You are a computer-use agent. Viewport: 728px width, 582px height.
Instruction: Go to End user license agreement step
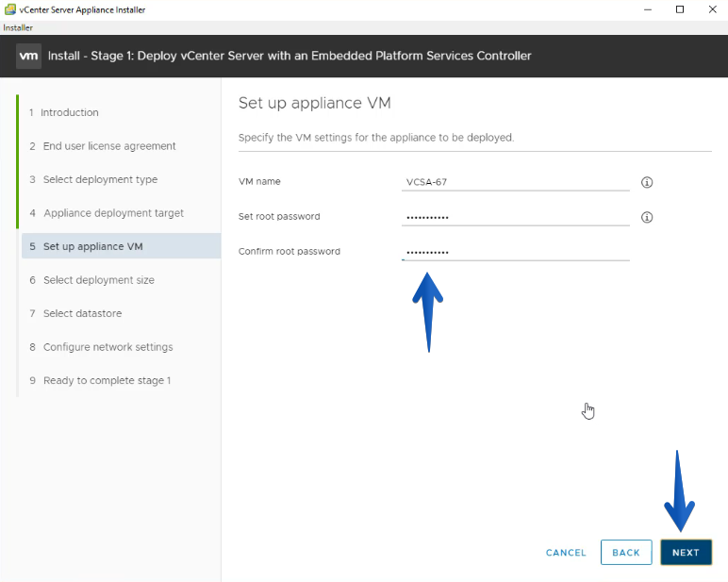pyautogui.click(x=103, y=146)
